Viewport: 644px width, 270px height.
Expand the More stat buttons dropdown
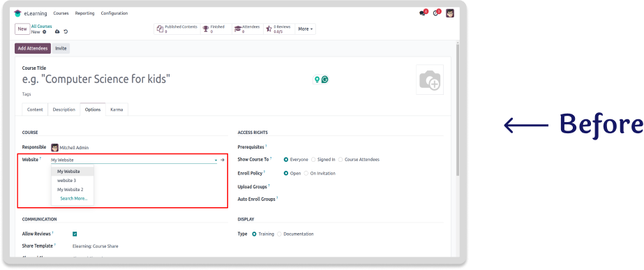point(305,29)
